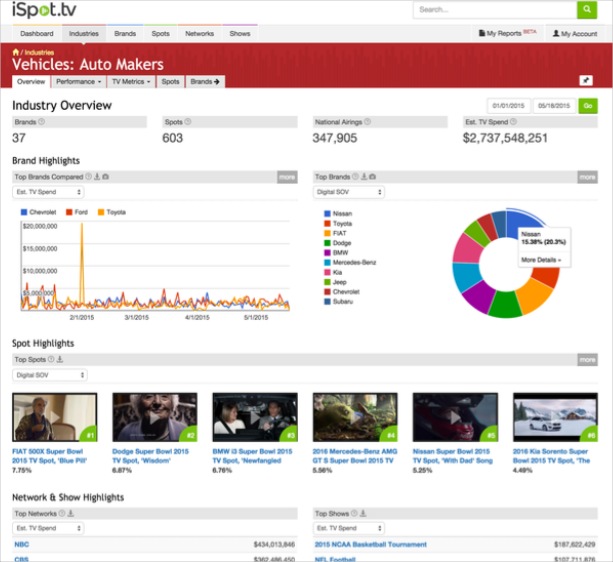Image resolution: width=613 pixels, height=562 pixels.
Task: Click camera icon in Top Brands donut header
Action: point(373,177)
